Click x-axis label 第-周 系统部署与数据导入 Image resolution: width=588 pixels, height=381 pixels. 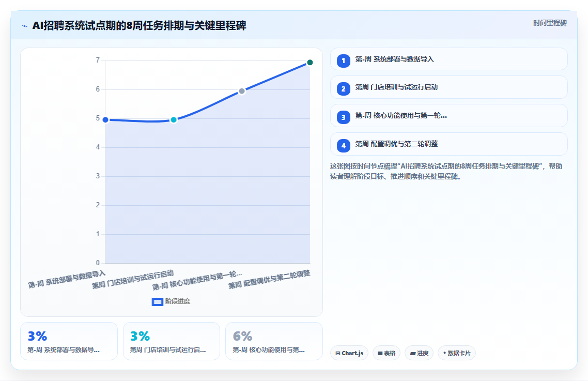click(67, 279)
